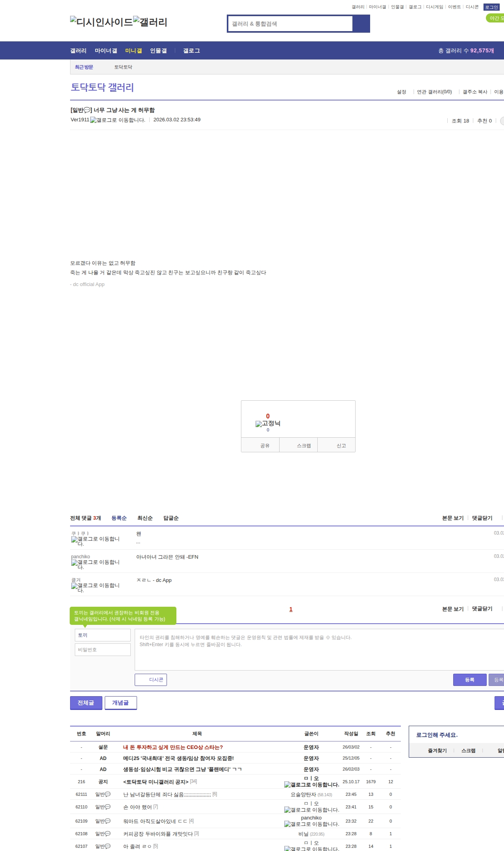The width and height of the screenshot is (504, 851).
Task: Click the 토끼 nickname input field
Action: point(103,635)
